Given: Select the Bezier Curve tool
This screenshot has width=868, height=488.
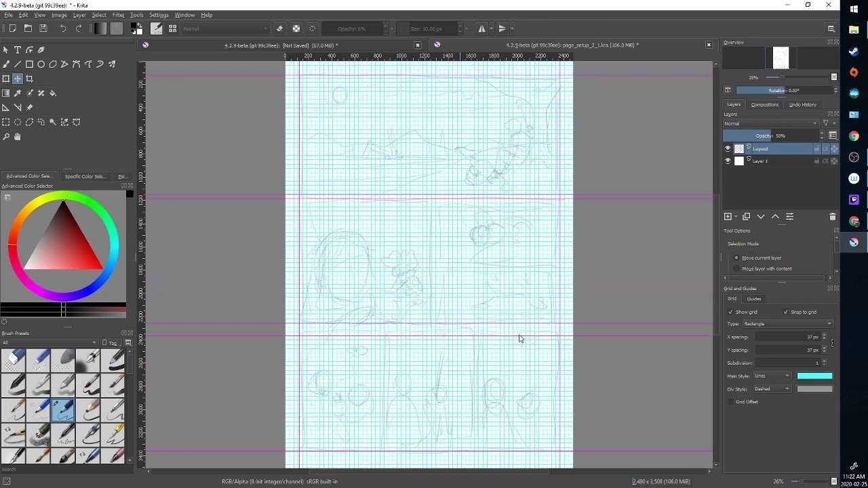Looking at the screenshot, I should tap(76, 64).
